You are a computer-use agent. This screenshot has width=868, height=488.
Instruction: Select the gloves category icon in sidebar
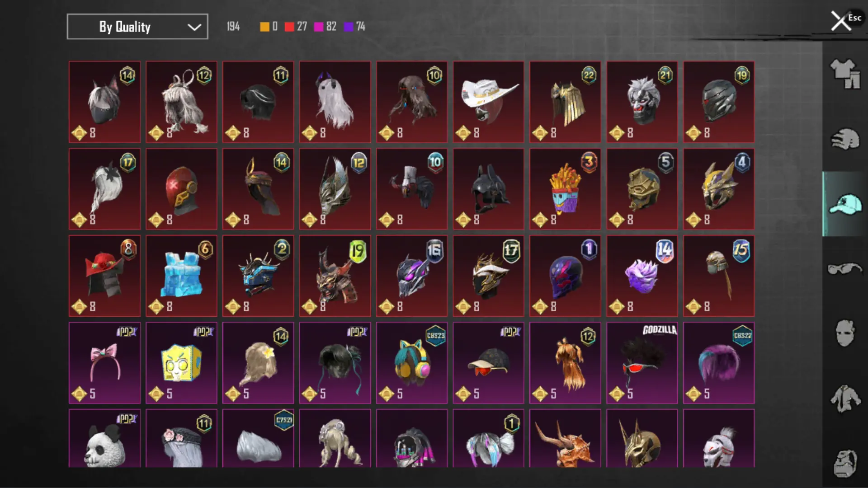point(845,139)
